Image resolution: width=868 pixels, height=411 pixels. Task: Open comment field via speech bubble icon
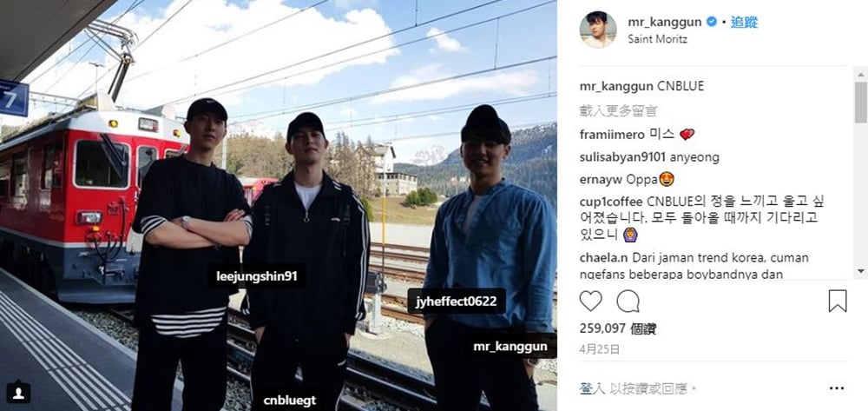(x=628, y=301)
